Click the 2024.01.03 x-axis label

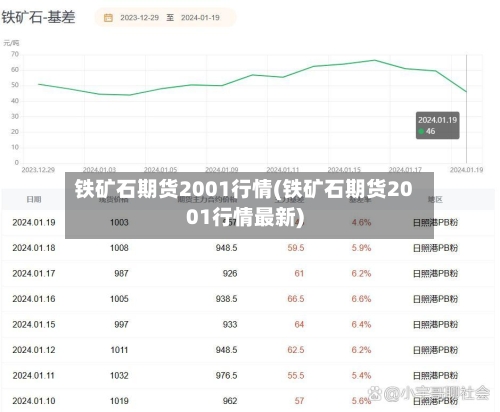pyautogui.click(x=99, y=170)
